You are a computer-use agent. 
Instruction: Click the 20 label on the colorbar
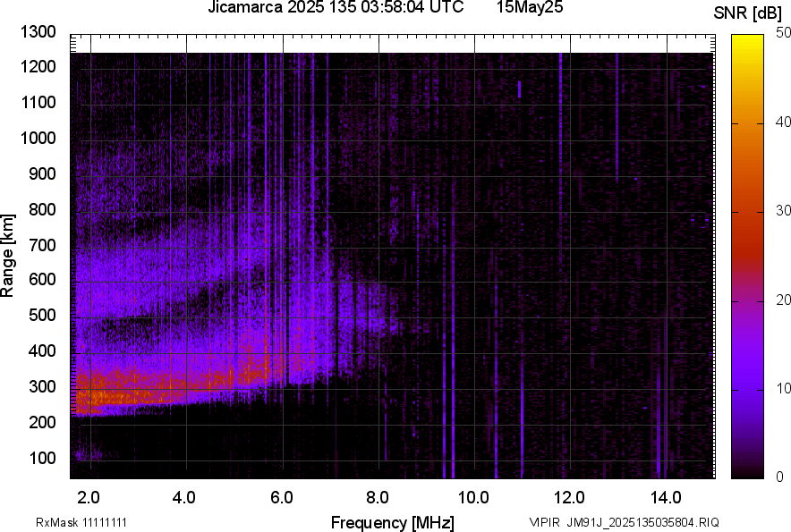click(x=783, y=300)
